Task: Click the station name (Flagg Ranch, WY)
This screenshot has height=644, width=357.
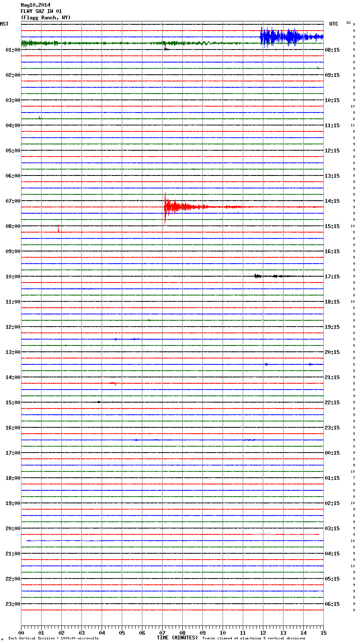Action: coord(46,18)
